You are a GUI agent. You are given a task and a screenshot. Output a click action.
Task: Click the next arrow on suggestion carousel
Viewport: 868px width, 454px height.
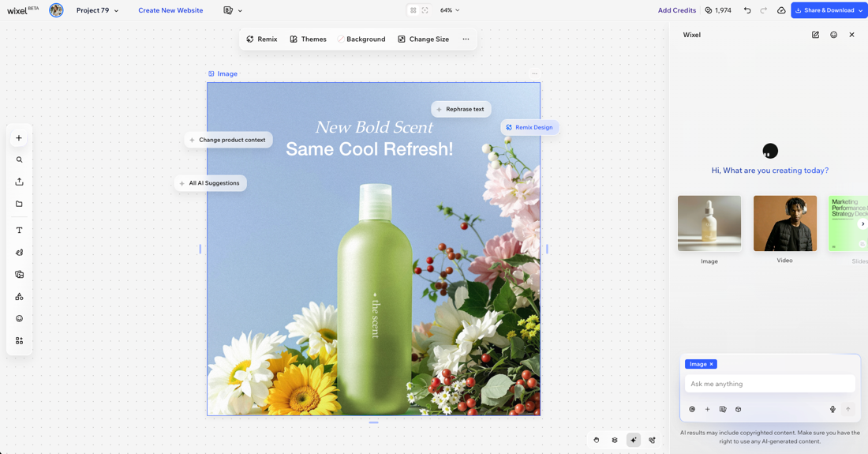[862, 223]
